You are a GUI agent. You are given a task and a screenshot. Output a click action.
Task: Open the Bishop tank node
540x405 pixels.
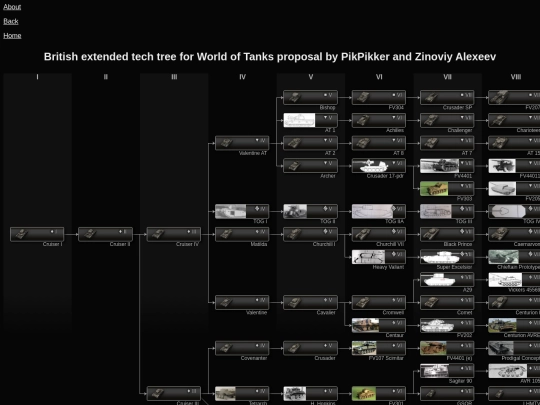310,97
